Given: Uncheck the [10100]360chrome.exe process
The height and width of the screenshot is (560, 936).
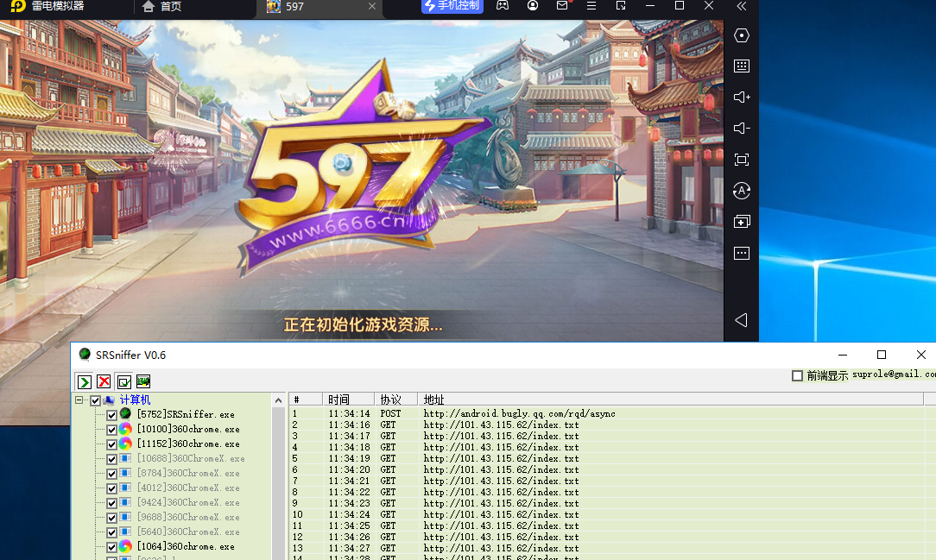Looking at the screenshot, I should point(111,429).
